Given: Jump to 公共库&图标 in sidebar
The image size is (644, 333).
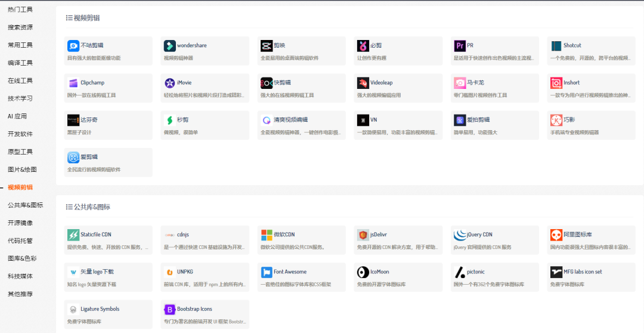Looking at the screenshot, I should 26,205.
